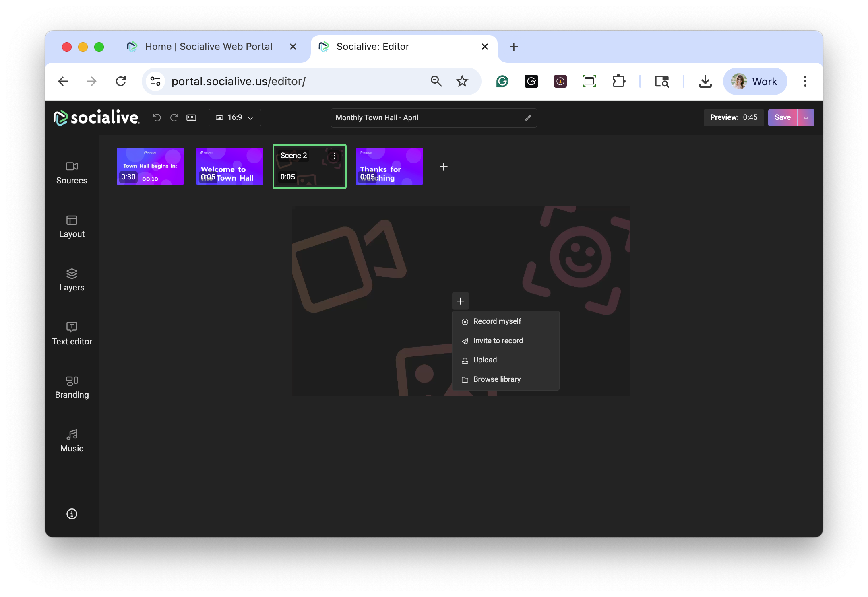Click the redo arrow icon
Viewport: 868px width, 597px height.
point(174,117)
